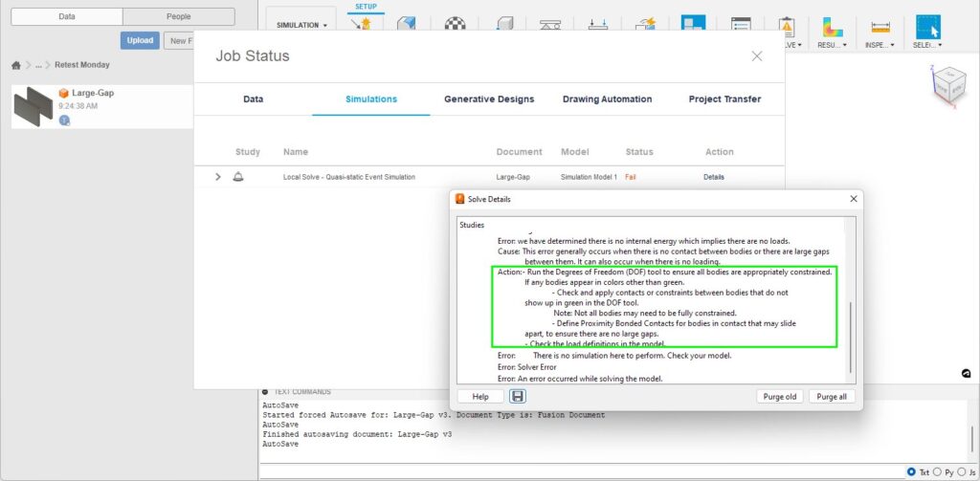
Task: Select the Js radio button
Action: [x=963, y=471]
